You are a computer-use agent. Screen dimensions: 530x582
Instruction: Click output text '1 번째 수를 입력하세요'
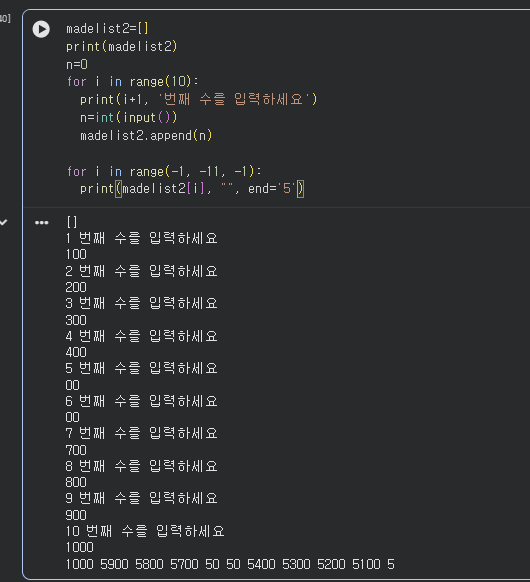pyautogui.click(x=141, y=238)
